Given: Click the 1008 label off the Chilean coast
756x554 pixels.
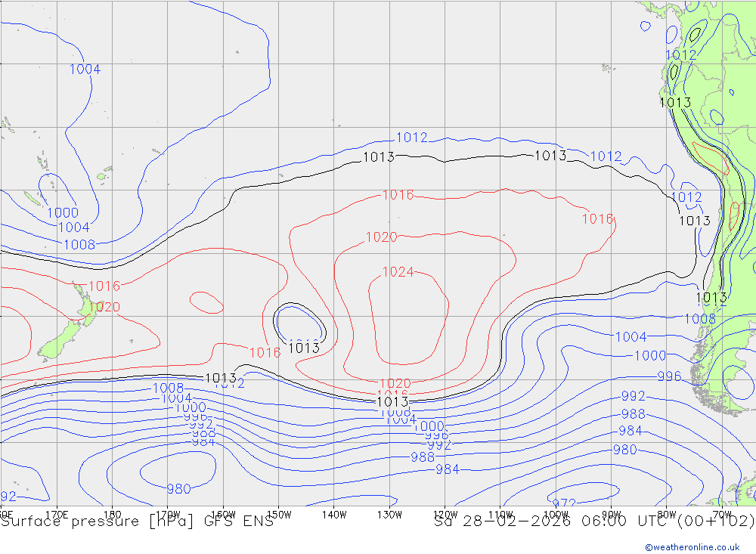Looking at the screenshot, I should point(700,319).
